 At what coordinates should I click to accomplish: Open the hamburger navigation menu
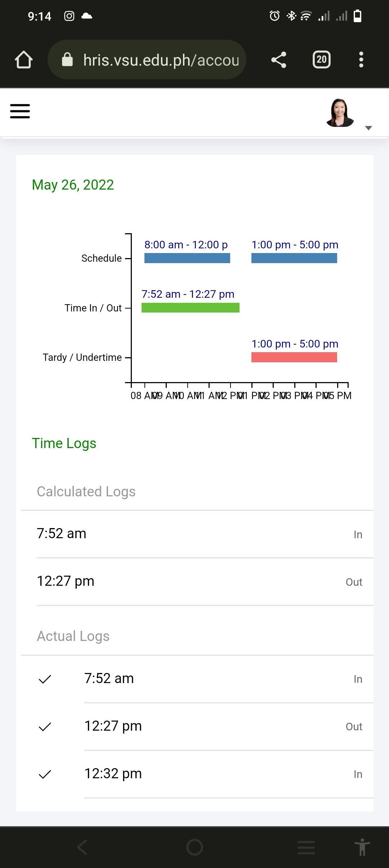(20, 111)
